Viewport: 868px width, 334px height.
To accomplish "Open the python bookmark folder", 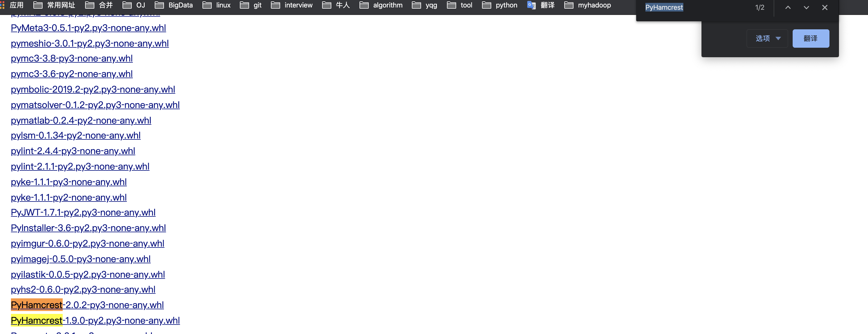I will tap(500, 5).
